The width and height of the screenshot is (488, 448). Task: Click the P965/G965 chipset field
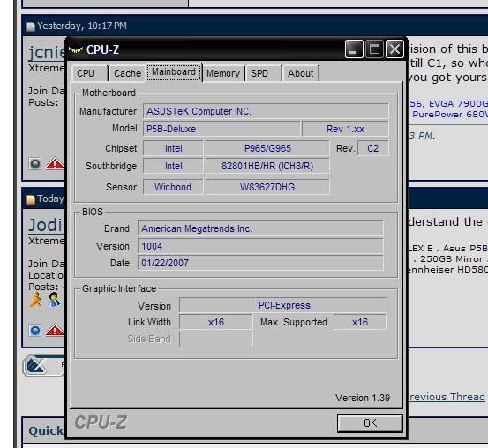(267, 148)
